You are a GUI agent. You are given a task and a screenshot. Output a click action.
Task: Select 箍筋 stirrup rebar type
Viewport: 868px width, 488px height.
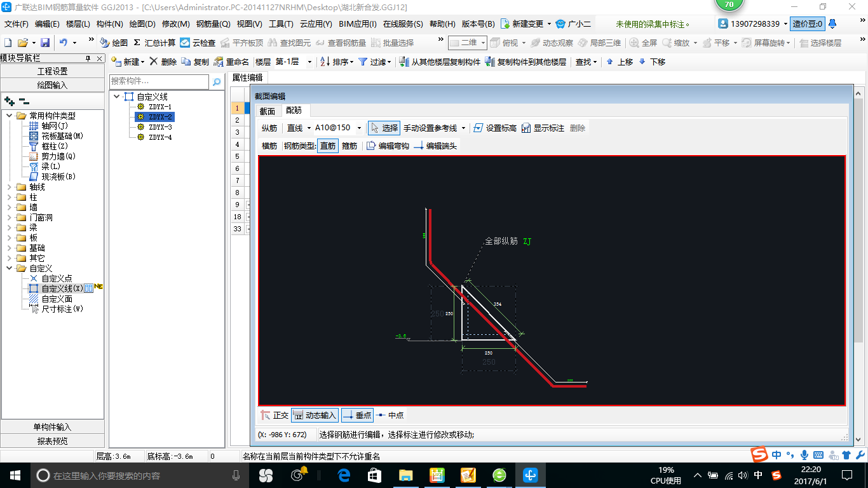[349, 146]
